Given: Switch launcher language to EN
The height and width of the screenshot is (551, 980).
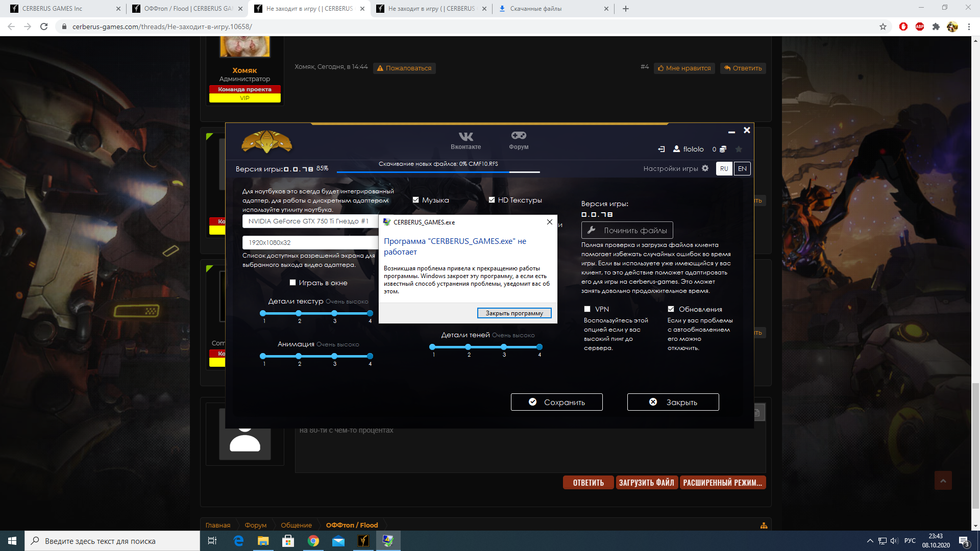Looking at the screenshot, I should pos(742,169).
